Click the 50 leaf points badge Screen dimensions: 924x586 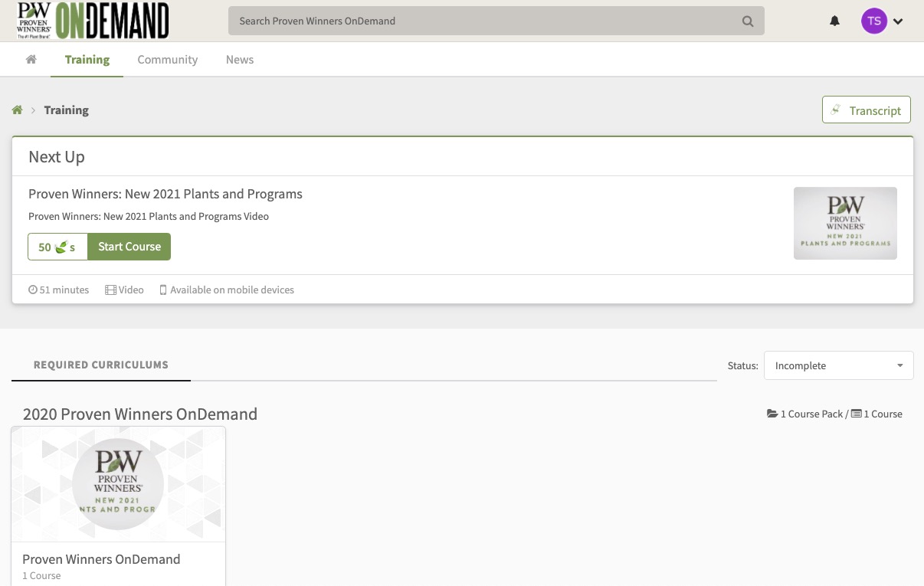[57, 247]
